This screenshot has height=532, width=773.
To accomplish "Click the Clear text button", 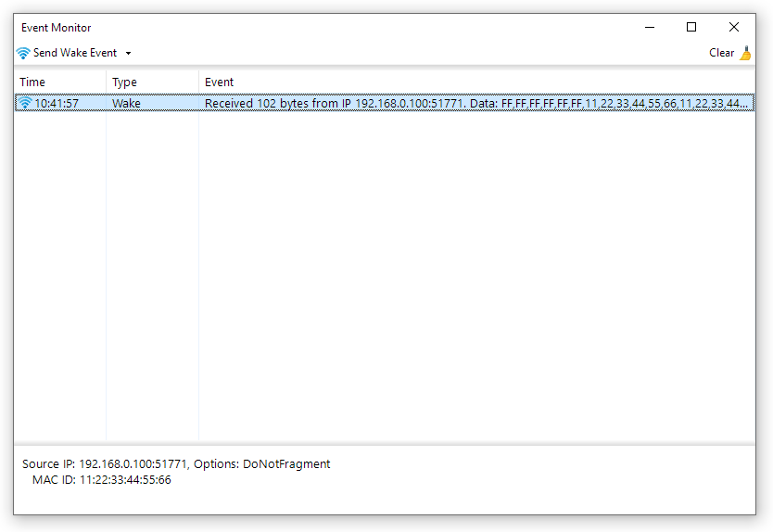I will click(x=721, y=53).
